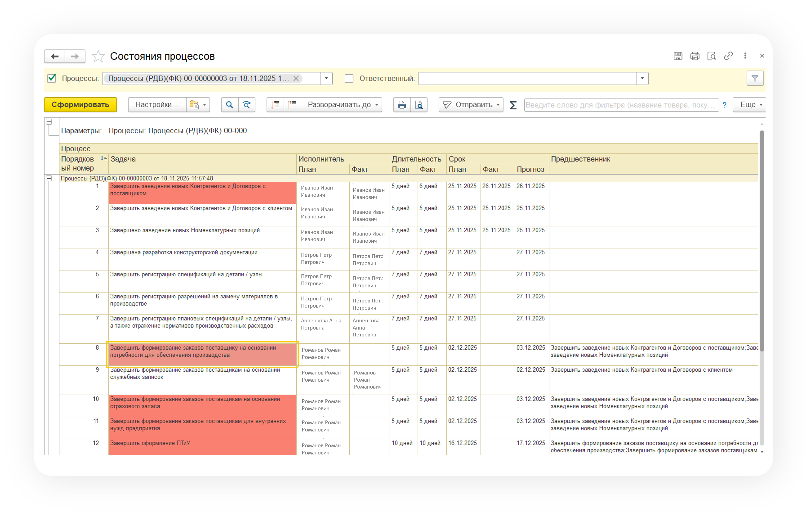Click the sigma sum icon

pyautogui.click(x=513, y=105)
